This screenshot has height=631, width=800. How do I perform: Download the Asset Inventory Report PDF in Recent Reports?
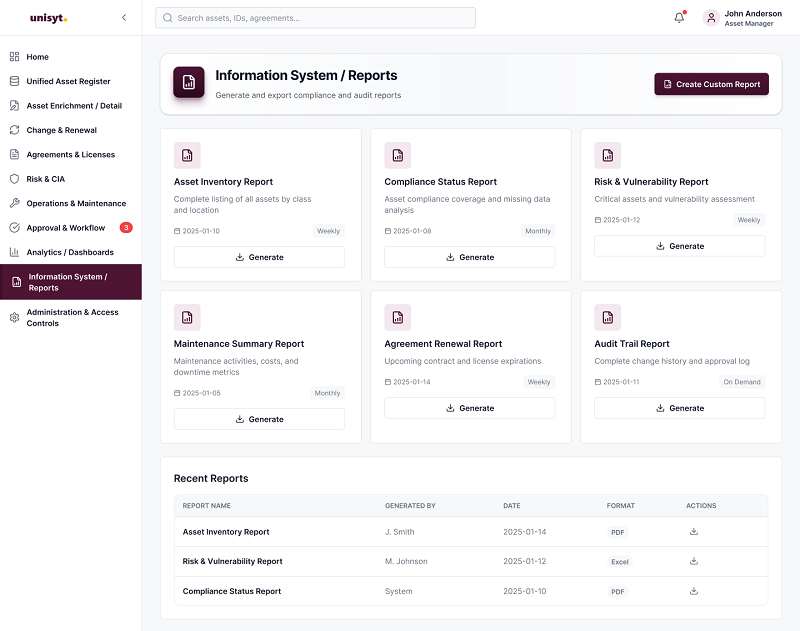pos(694,532)
